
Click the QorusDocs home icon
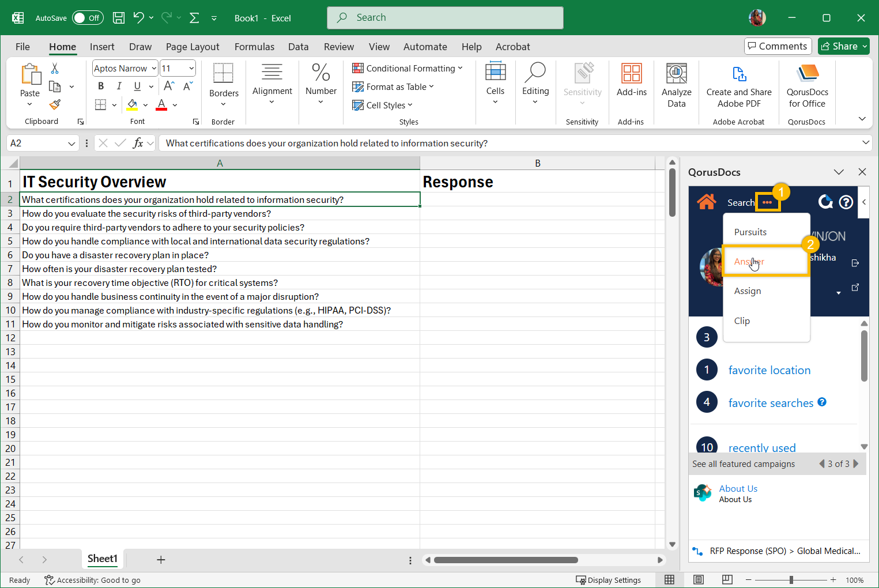coord(706,202)
